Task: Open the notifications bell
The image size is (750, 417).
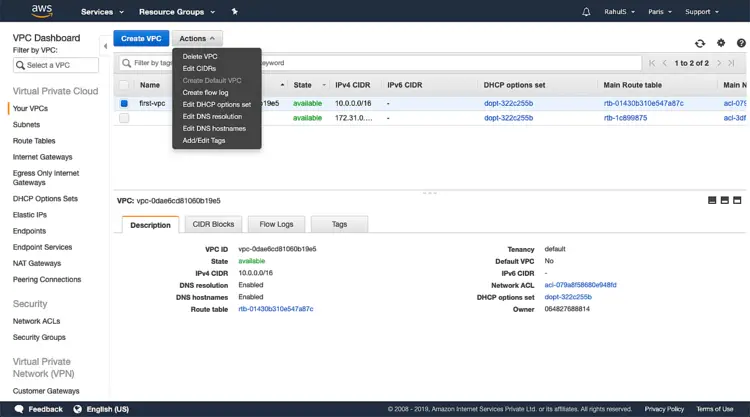Action: click(586, 11)
